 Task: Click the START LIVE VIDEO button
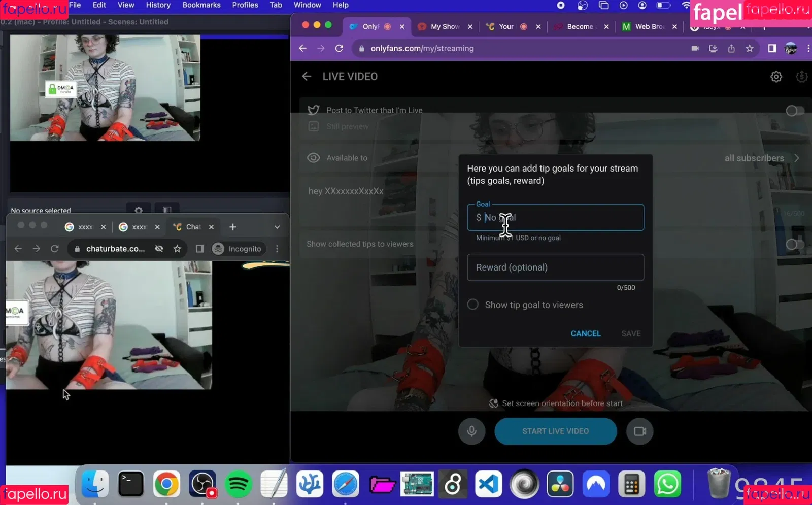(555, 431)
